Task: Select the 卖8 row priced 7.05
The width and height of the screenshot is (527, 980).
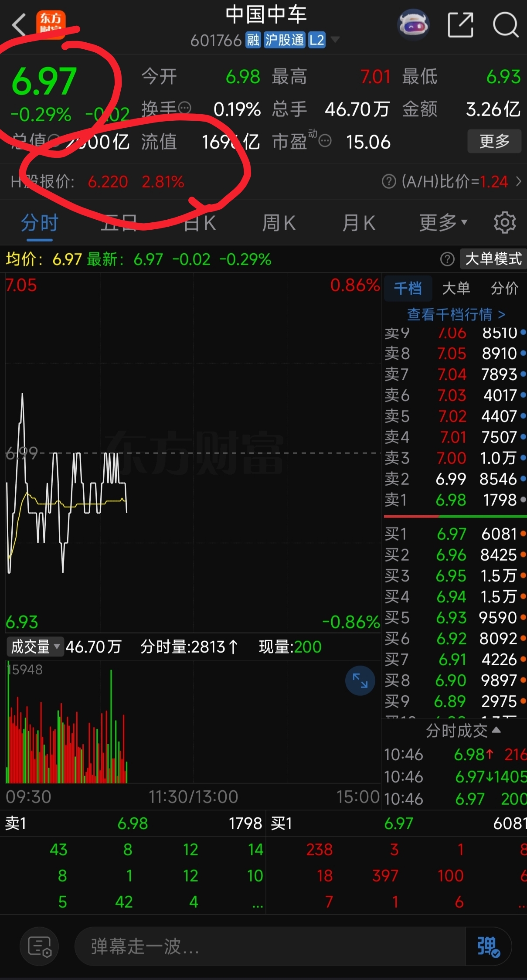Action: pos(455,353)
